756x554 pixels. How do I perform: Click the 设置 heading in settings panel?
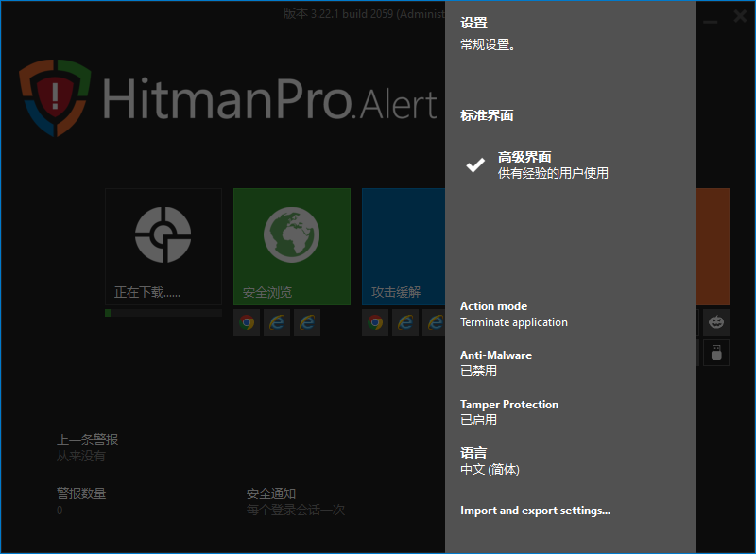pyautogui.click(x=474, y=23)
